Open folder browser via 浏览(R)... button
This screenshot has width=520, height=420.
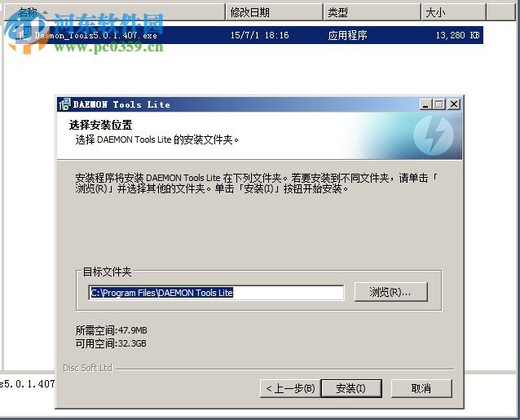pyautogui.click(x=390, y=292)
